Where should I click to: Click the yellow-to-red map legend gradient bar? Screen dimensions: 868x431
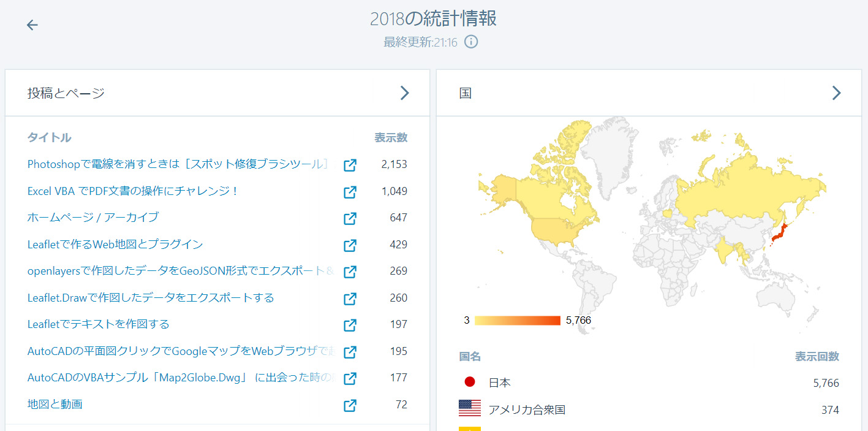[517, 320]
